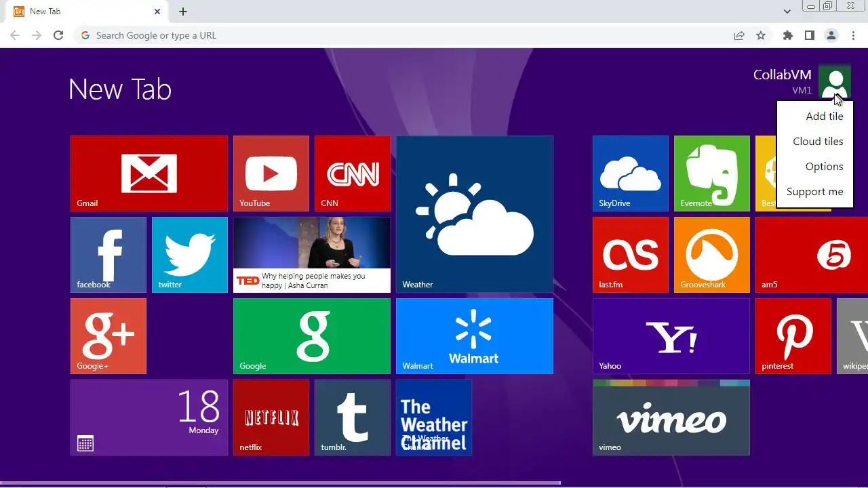Open the tumblr. tile
This screenshot has width=868, height=488.
[353, 418]
